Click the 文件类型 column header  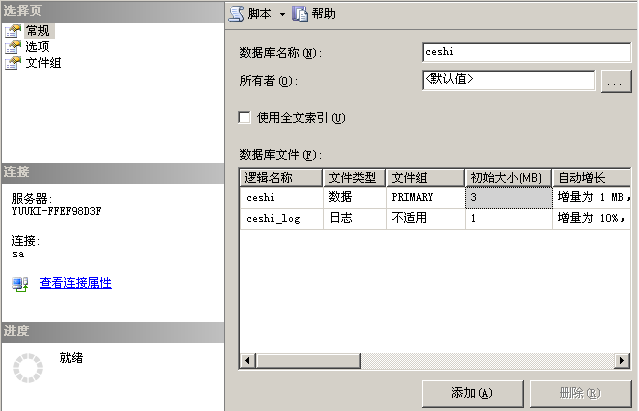[x=355, y=178]
